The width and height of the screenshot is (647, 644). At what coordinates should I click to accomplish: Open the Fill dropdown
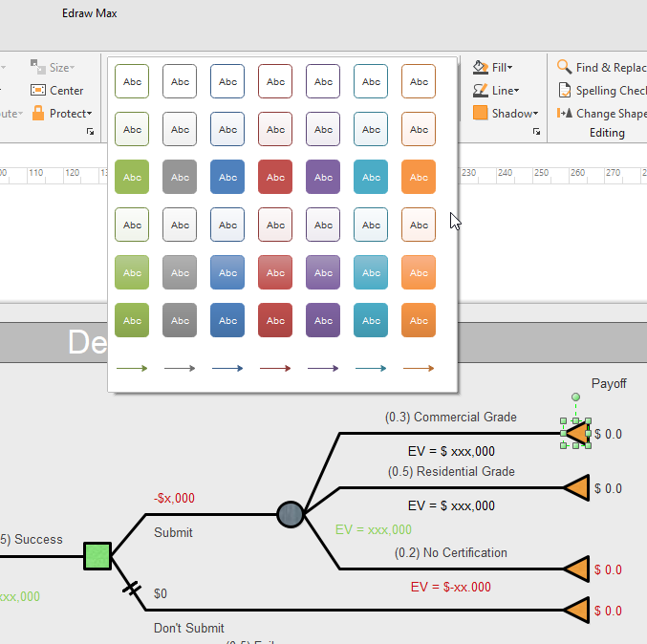pyautogui.click(x=493, y=67)
